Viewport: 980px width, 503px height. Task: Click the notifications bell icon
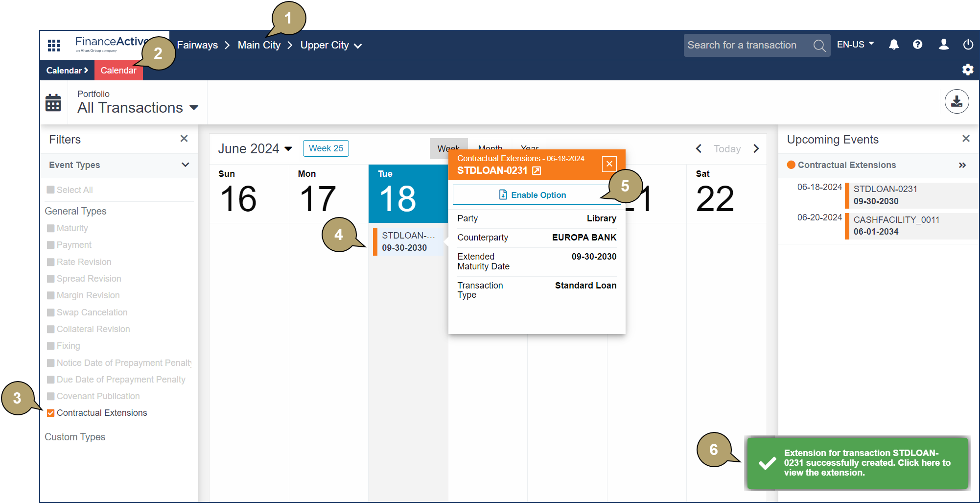coord(893,45)
